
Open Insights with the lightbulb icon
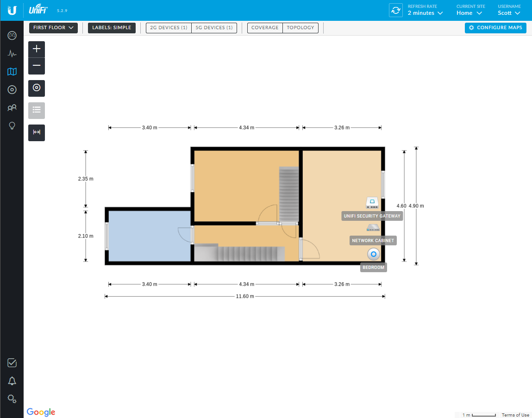(x=12, y=125)
